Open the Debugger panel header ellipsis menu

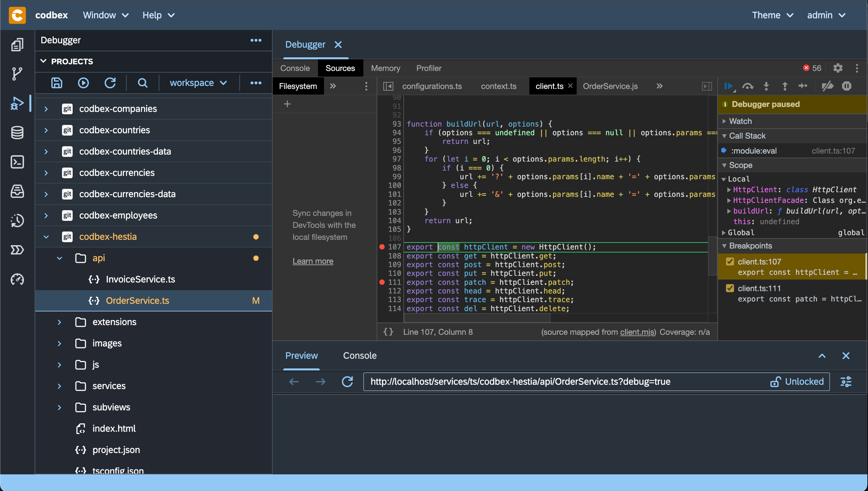256,40
